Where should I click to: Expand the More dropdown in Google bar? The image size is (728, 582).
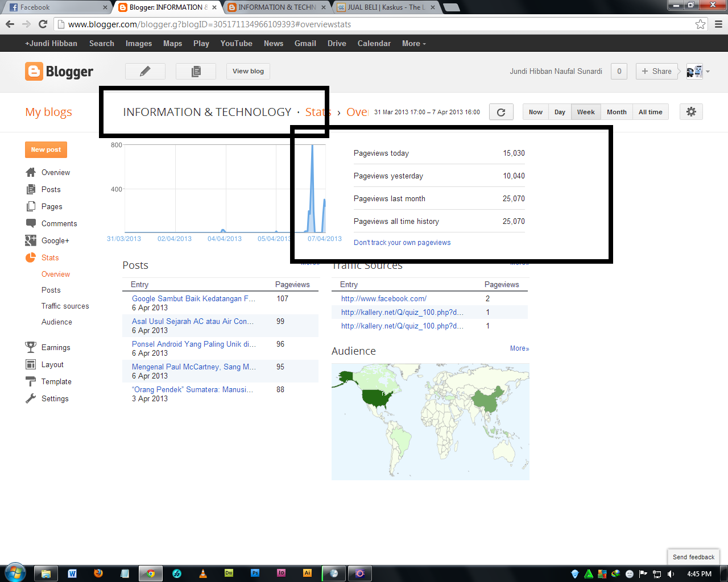pyautogui.click(x=413, y=44)
